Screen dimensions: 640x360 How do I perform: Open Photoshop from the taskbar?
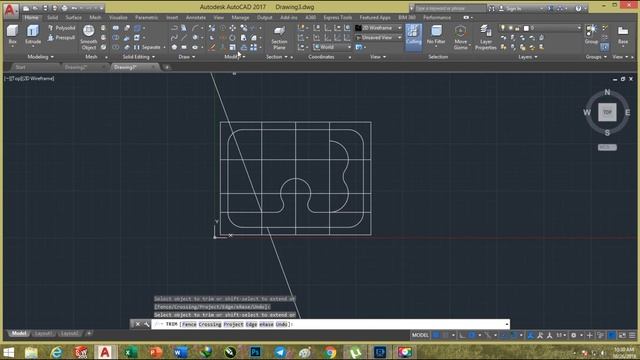pyautogui.click(x=256, y=352)
